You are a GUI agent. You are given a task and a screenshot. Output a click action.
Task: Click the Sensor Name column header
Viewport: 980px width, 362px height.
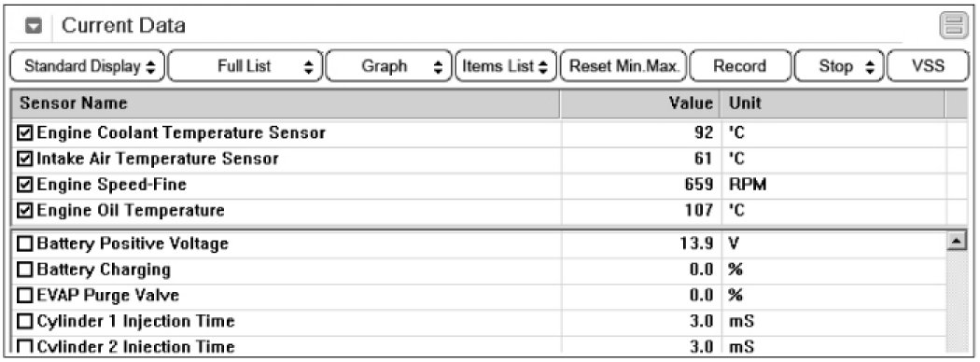(286, 104)
